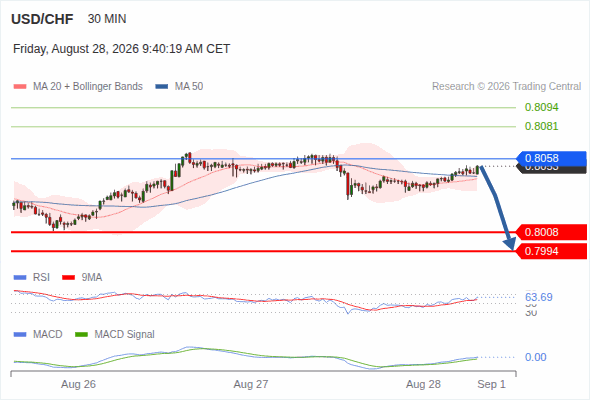Select the blue 0.8058 pivot price tag
Viewport: 590px width, 400px height.
pyautogui.click(x=551, y=158)
